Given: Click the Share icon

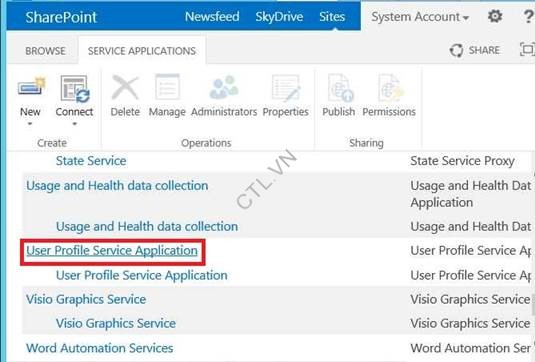Looking at the screenshot, I should pyautogui.click(x=456, y=50).
